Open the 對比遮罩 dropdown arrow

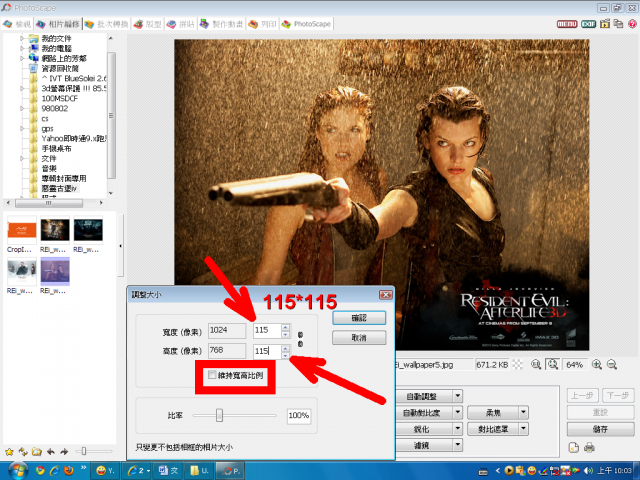click(524, 429)
